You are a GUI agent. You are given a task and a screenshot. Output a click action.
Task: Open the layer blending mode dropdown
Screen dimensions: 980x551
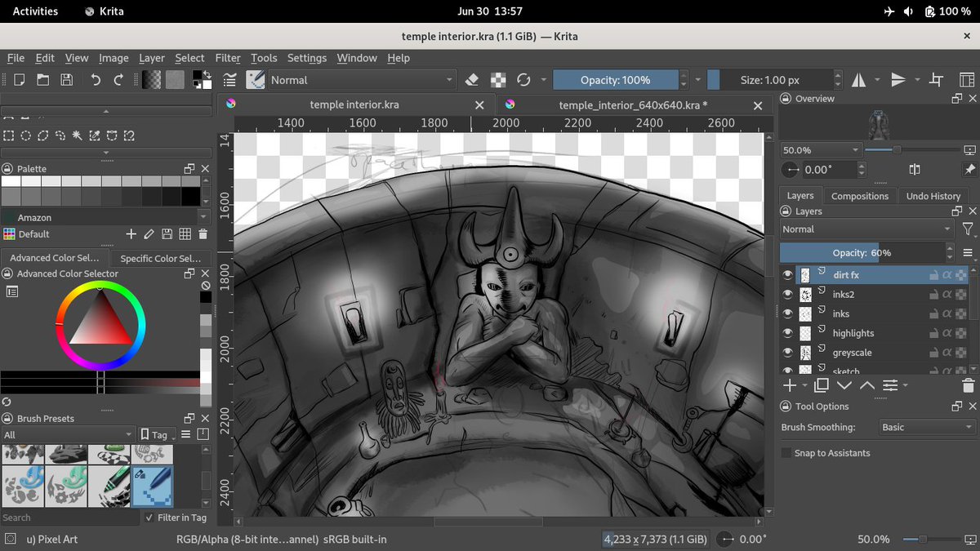(x=867, y=229)
